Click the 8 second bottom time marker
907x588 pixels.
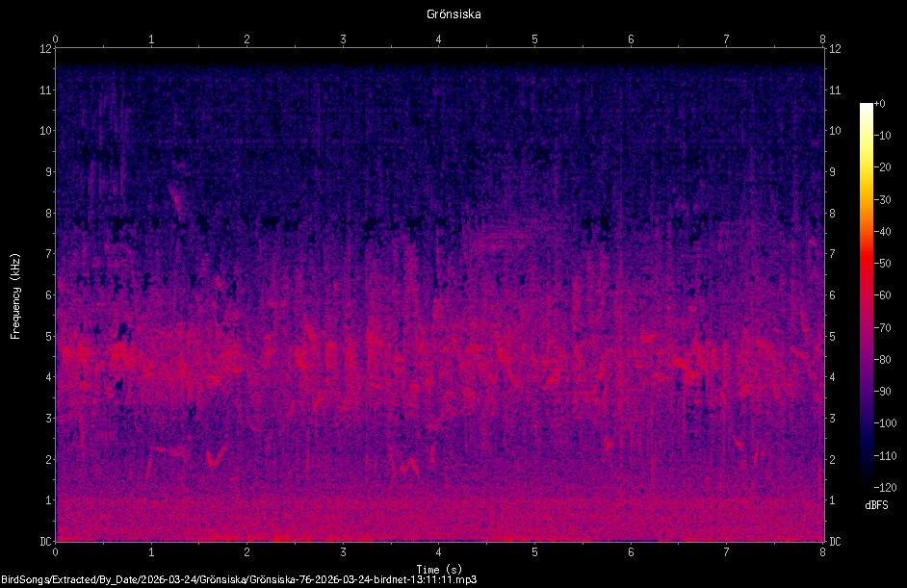pyautogui.click(x=822, y=552)
